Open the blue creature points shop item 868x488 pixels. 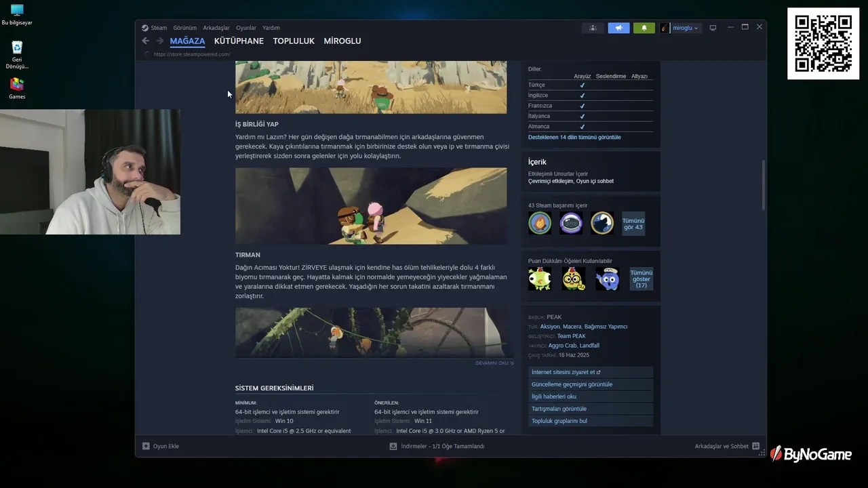[608, 279]
